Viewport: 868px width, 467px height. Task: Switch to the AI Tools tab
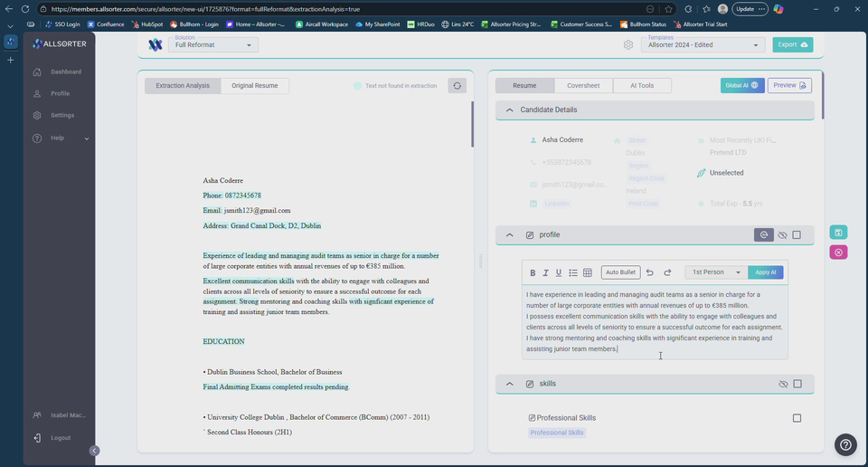tap(641, 86)
